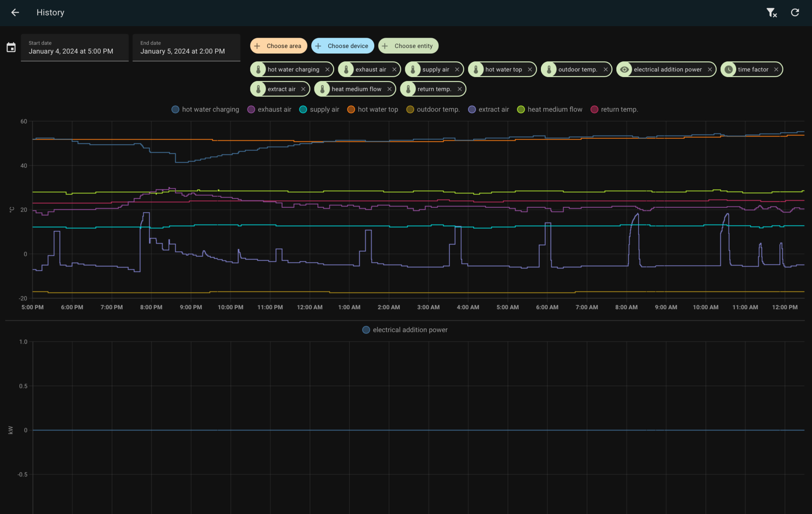
Task: Click the 8:00 PM time axis label
Action: tap(151, 307)
